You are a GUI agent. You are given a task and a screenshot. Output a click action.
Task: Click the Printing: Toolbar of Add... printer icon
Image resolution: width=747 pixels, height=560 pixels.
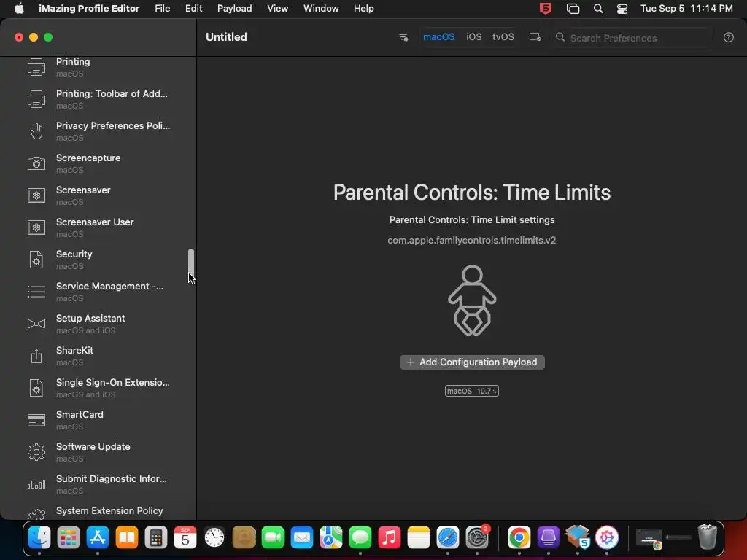pyautogui.click(x=36, y=99)
